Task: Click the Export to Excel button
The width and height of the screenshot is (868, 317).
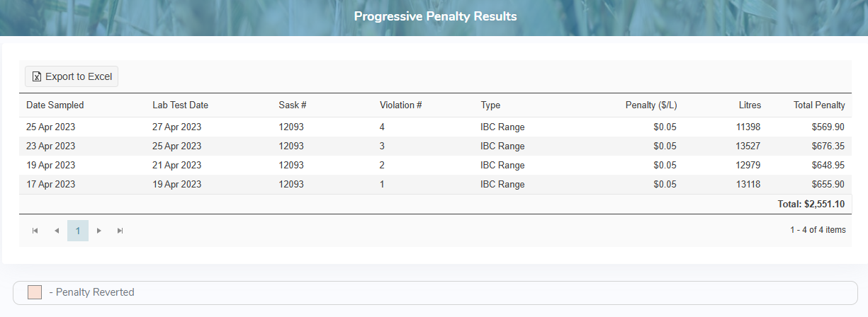Action: click(x=72, y=76)
